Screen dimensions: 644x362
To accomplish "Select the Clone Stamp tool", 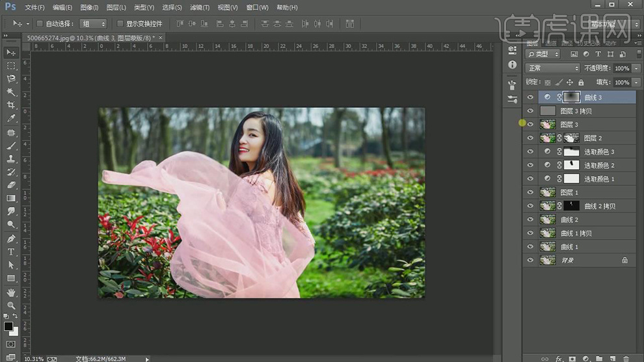I will coord(11,159).
